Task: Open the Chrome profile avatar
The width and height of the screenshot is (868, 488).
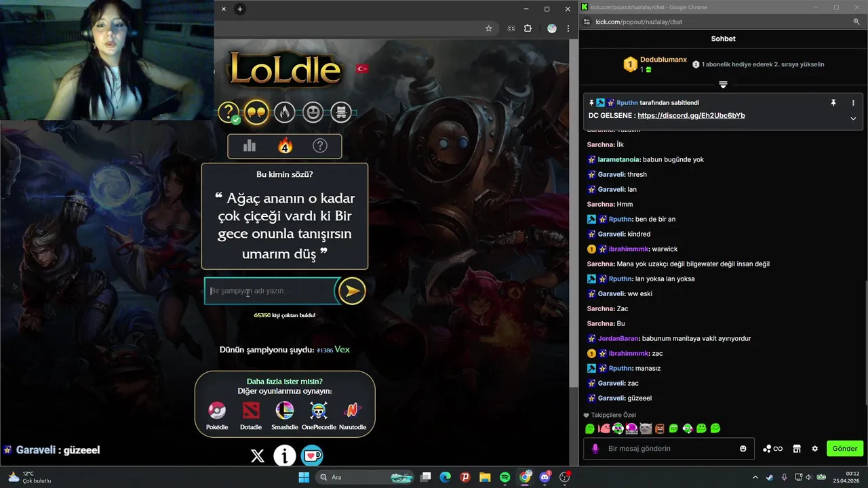Action: coord(552,28)
